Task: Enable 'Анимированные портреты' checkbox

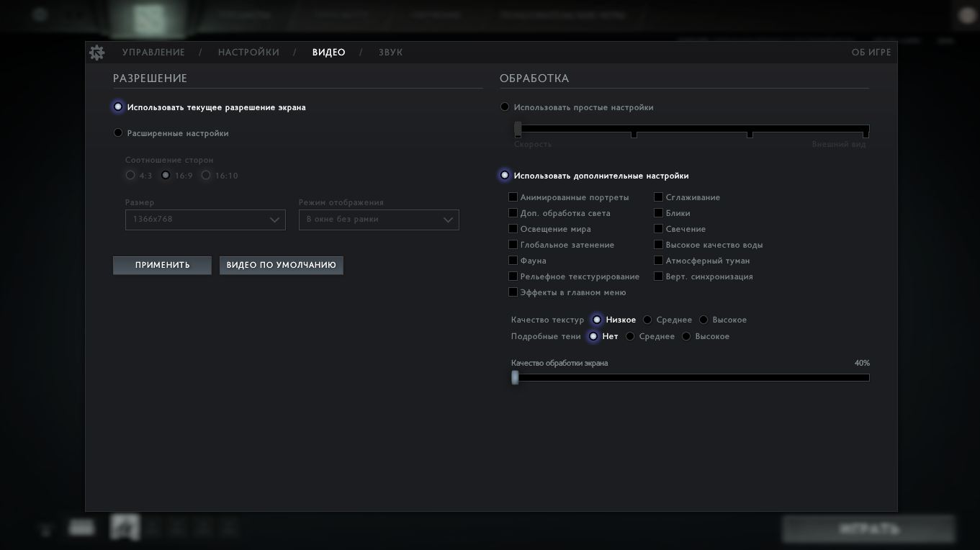Action: click(513, 197)
